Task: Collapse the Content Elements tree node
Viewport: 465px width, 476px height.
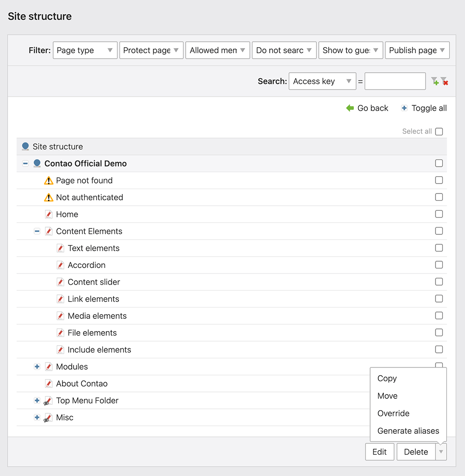Action: pyautogui.click(x=37, y=231)
